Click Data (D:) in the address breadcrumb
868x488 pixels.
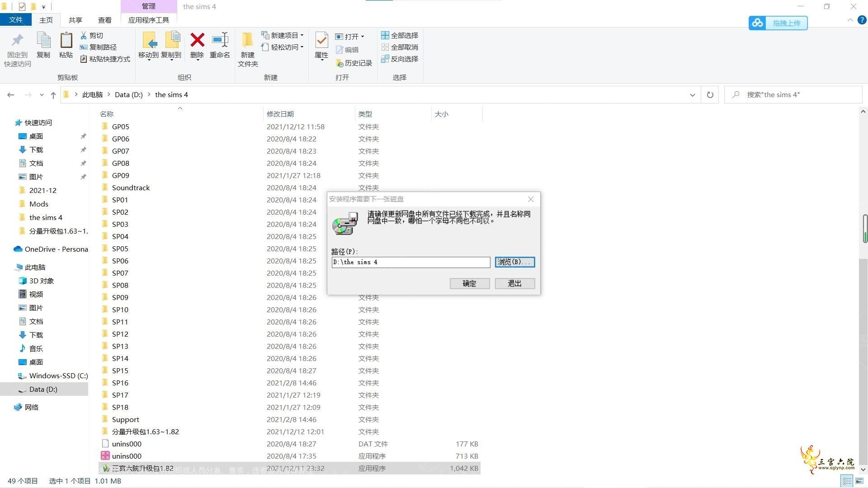click(129, 95)
